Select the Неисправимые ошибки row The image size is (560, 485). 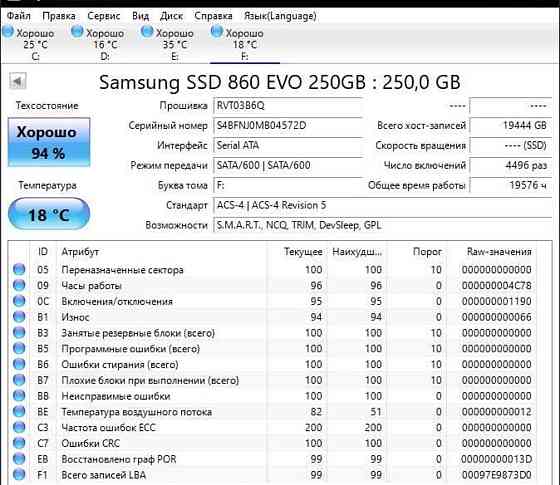(272, 396)
